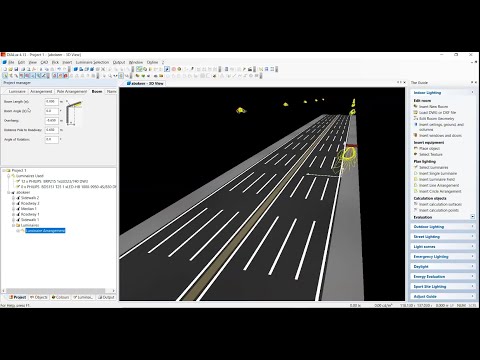Click the Distance Pole to Roadway field
The image size is (480, 360).
52,130
